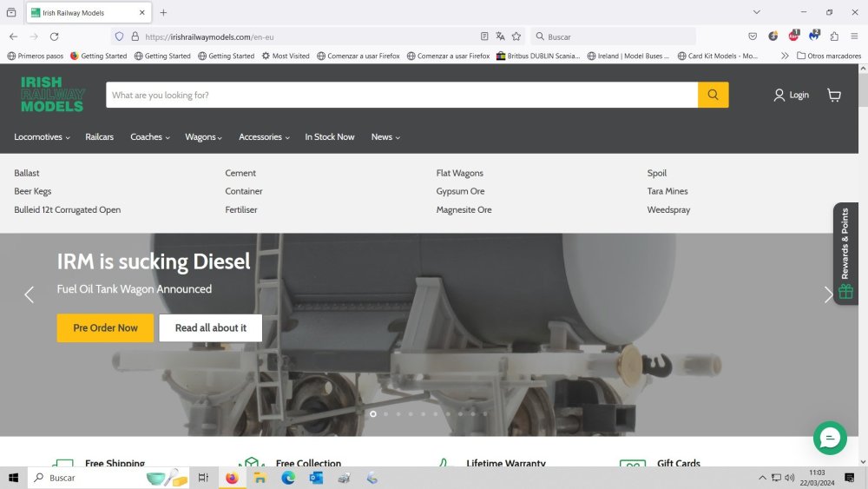Open the Windows Start menu
This screenshot has height=489, width=868.
pyautogui.click(x=13, y=478)
